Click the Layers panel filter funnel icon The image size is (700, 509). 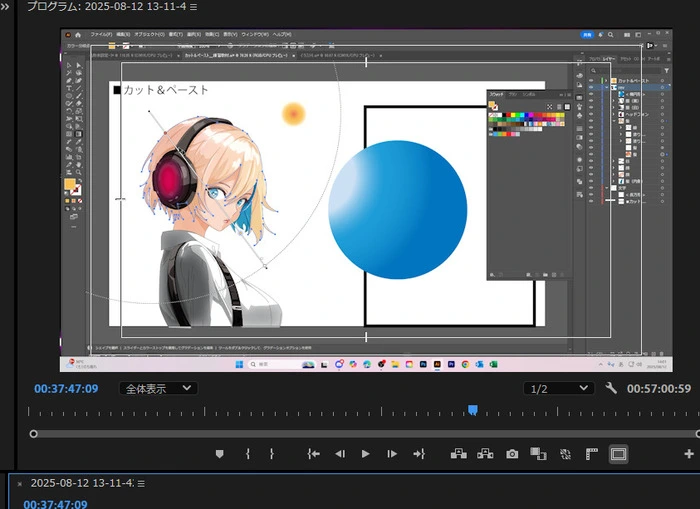666,71
